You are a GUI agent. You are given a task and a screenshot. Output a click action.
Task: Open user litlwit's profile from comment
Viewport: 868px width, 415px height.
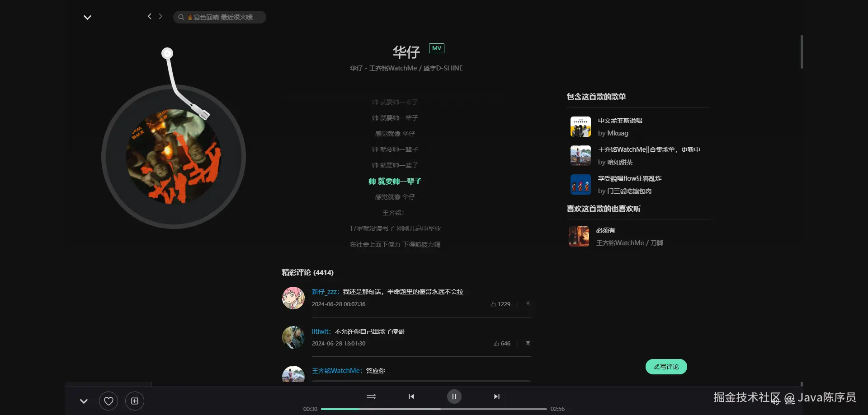pyautogui.click(x=321, y=331)
